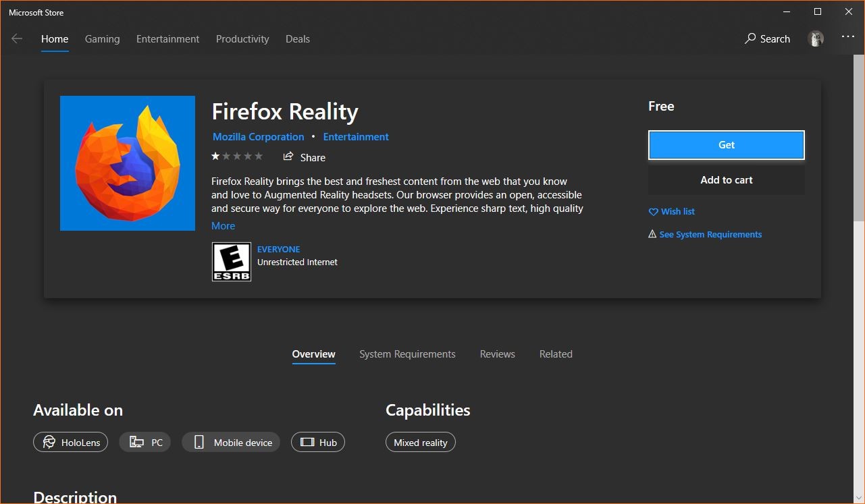This screenshot has height=504, width=865.
Task: Click the System Requirements warning icon
Action: pos(652,234)
